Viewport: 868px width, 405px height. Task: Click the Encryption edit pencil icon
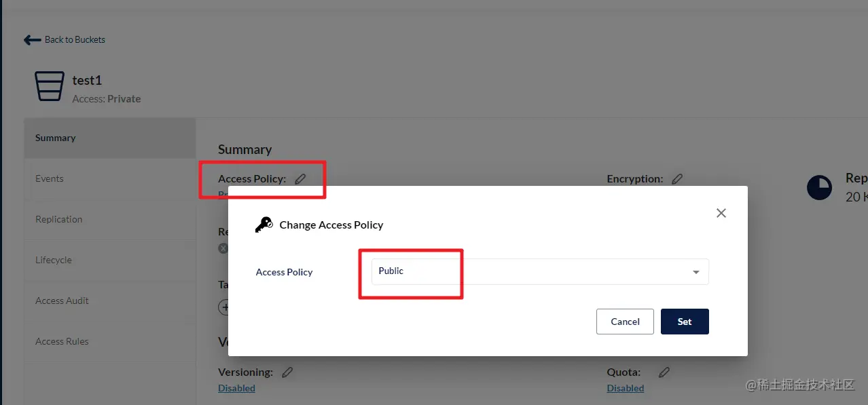(x=677, y=179)
